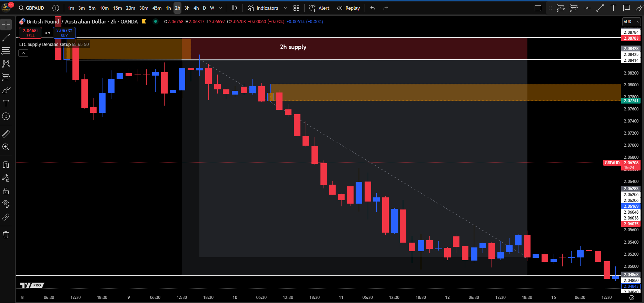Click the undo arrow
This screenshot has height=303, width=644.
tap(373, 8)
